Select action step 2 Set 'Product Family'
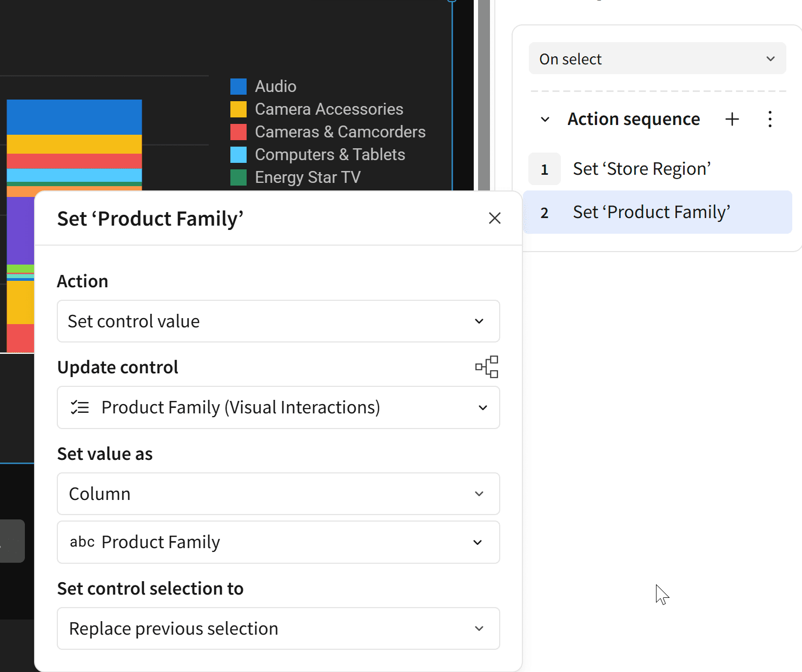 (651, 212)
